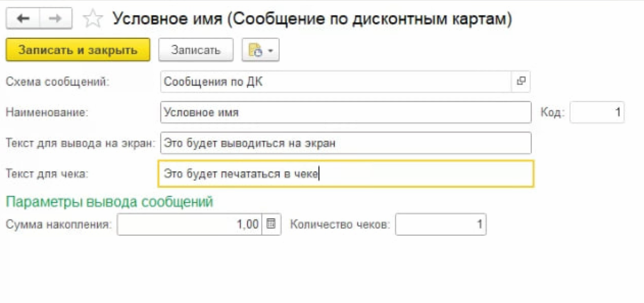Select the Сумма накопления value 1,00
Screen dimensions: 644x303
(190, 224)
